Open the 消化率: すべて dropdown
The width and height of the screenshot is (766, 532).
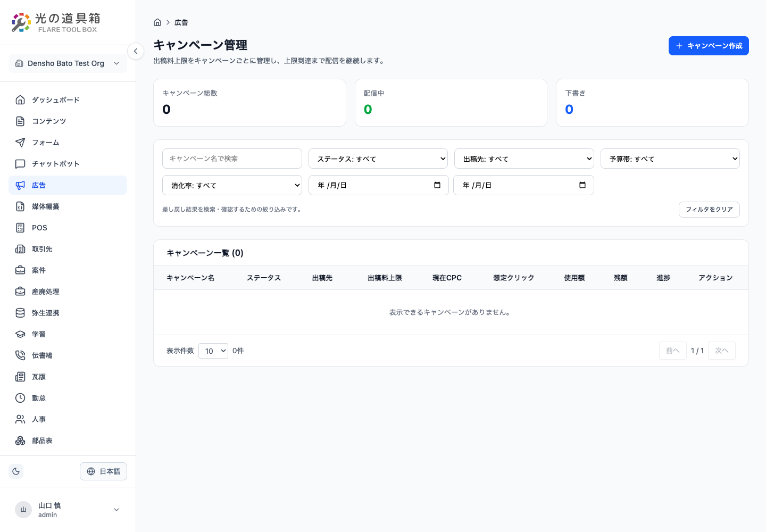[x=232, y=185]
